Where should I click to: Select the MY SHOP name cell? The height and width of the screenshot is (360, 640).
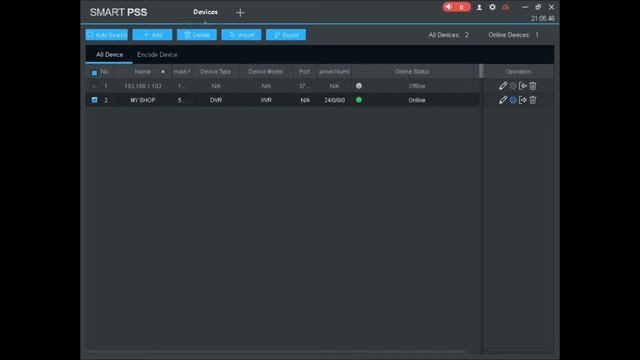click(x=143, y=100)
